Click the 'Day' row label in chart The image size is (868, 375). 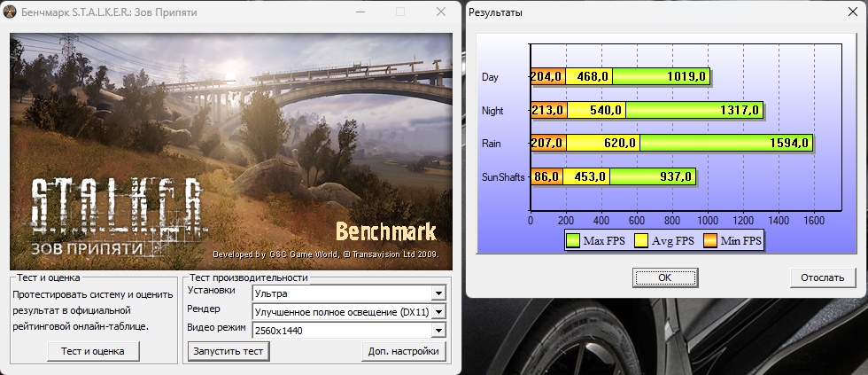point(490,77)
